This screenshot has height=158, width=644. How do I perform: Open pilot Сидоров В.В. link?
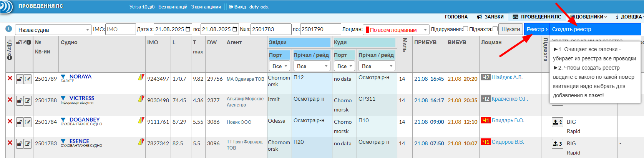click(508, 142)
